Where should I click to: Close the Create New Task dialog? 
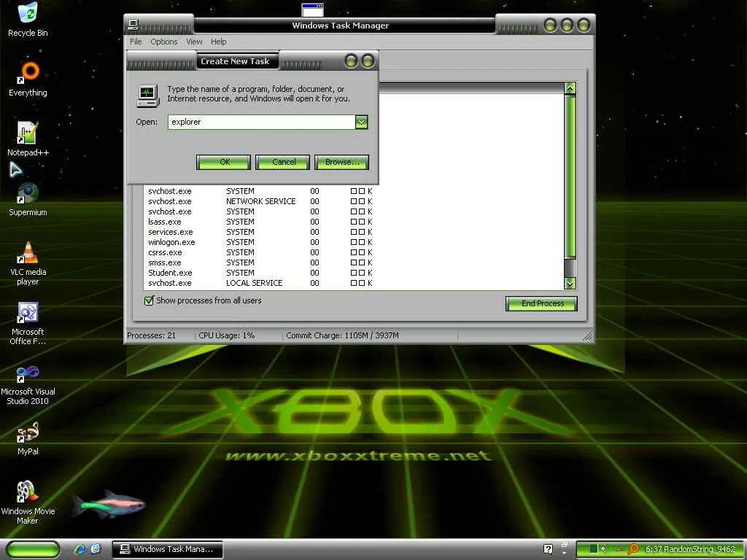(368, 61)
